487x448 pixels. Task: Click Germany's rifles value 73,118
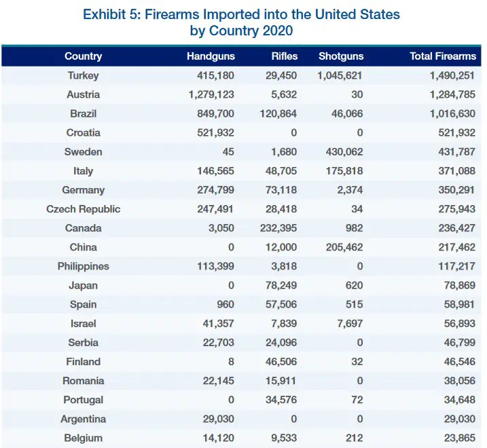(281, 190)
